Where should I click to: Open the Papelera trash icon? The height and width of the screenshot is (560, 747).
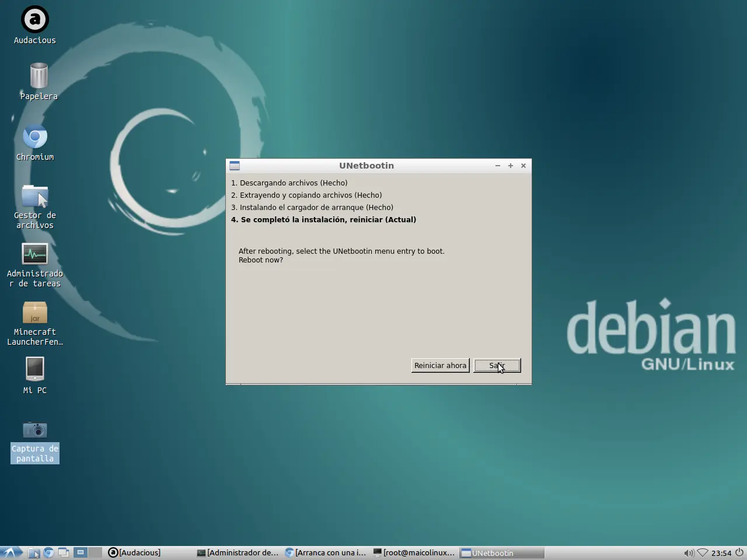coord(39,82)
